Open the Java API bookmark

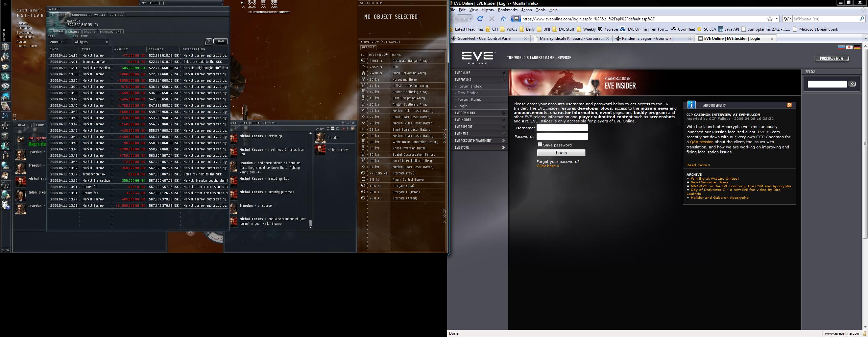pos(729,29)
